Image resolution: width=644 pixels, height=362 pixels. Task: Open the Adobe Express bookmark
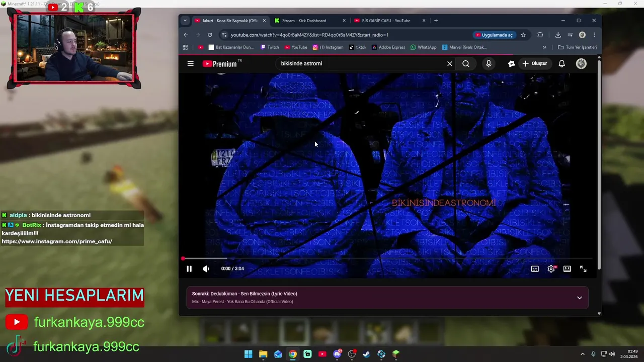(388, 47)
